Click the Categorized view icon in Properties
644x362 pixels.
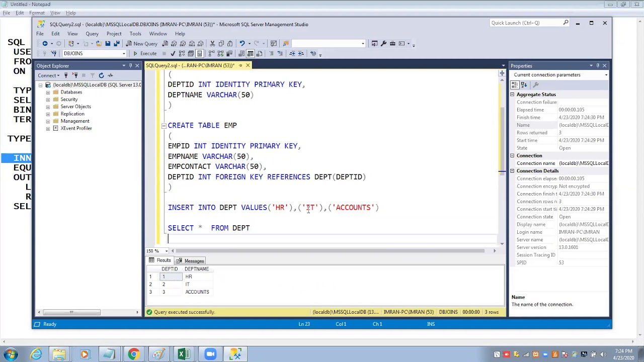515,85
